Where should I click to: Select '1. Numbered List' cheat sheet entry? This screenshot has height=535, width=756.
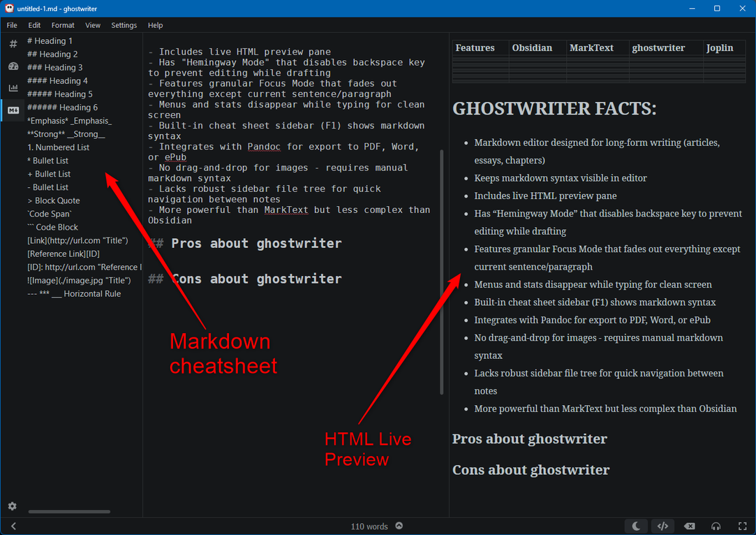[x=59, y=147]
